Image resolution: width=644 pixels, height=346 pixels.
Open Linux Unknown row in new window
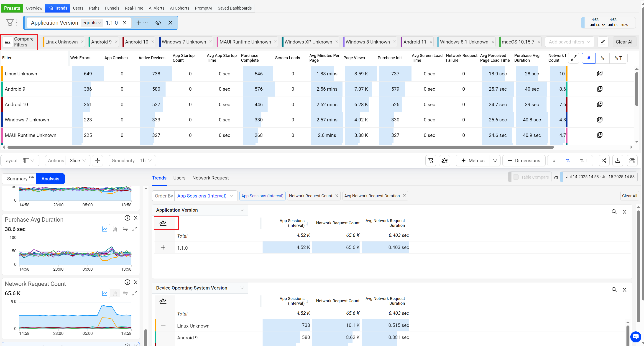click(x=600, y=74)
